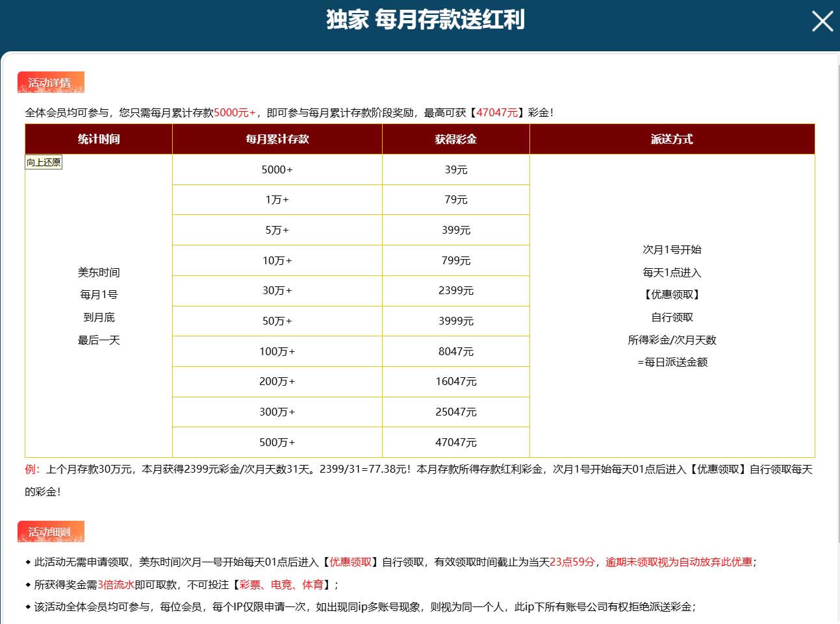
Task: Click the 派送方式 column header
Action: [672, 139]
